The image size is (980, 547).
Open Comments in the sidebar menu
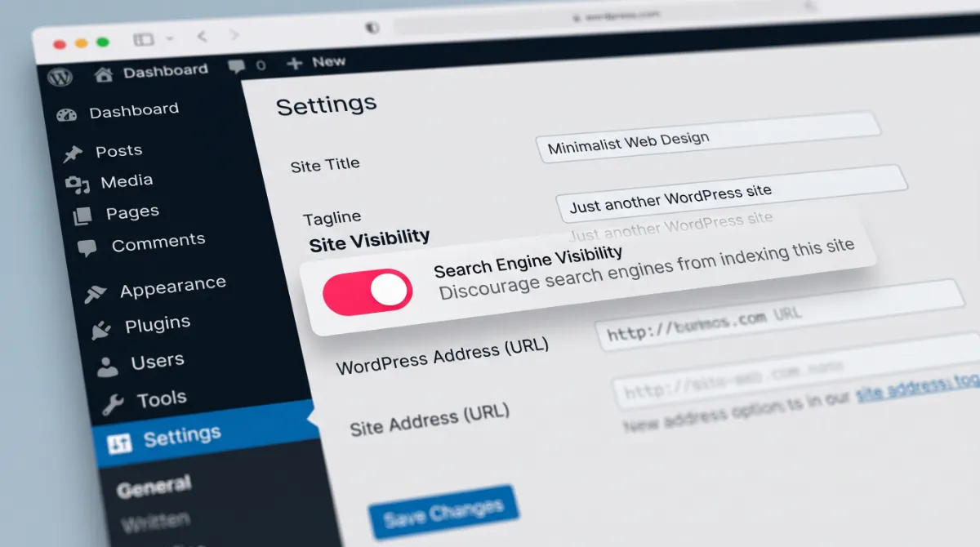158,243
